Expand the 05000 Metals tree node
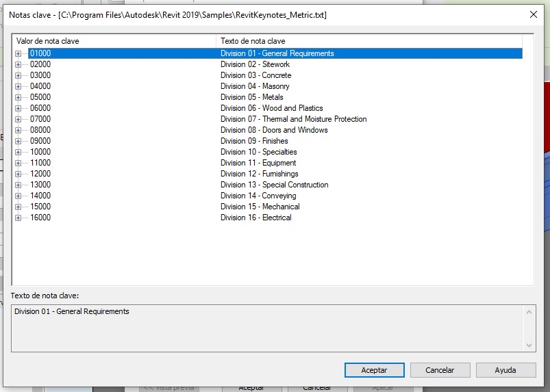Screen dimensions: 550x392 [18, 97]
